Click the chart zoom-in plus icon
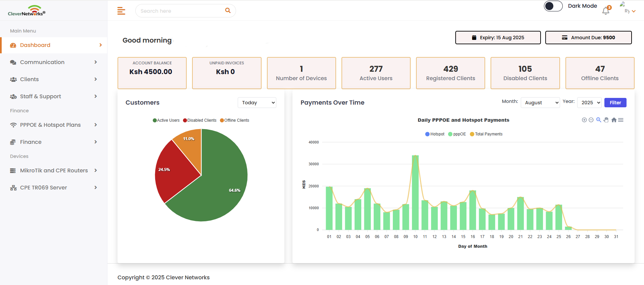 tap(584, 120)
